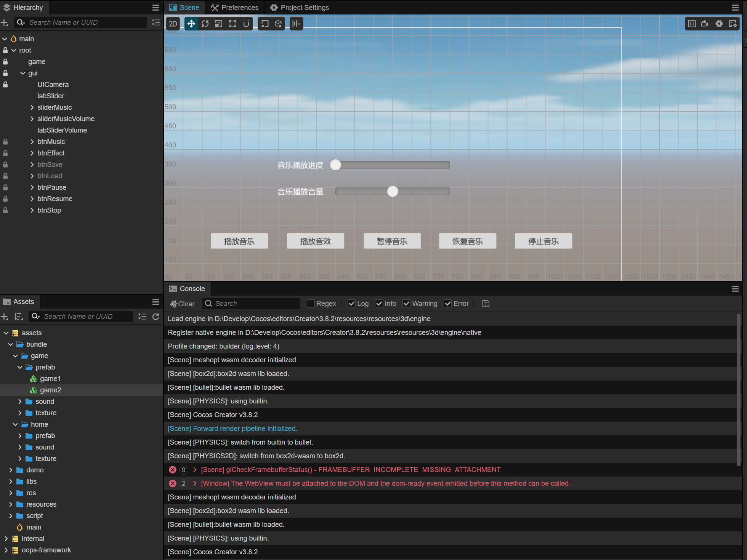Select the Move transform tool
Viewport: 747px width, 560px height.
[191, 24]
